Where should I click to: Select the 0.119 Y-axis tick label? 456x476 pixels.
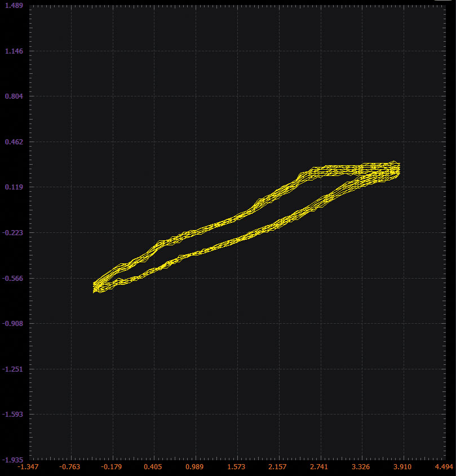pos(14,187)
